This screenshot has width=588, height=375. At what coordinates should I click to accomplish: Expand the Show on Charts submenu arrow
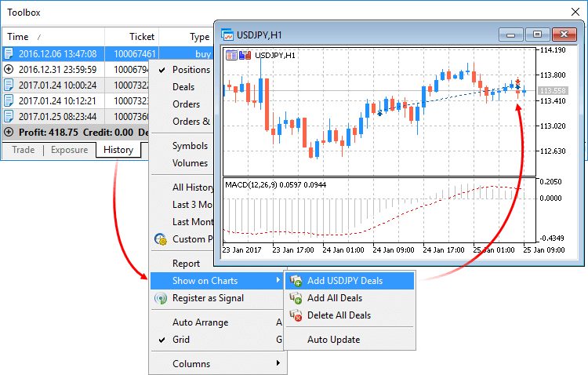(x=278, y=280)
